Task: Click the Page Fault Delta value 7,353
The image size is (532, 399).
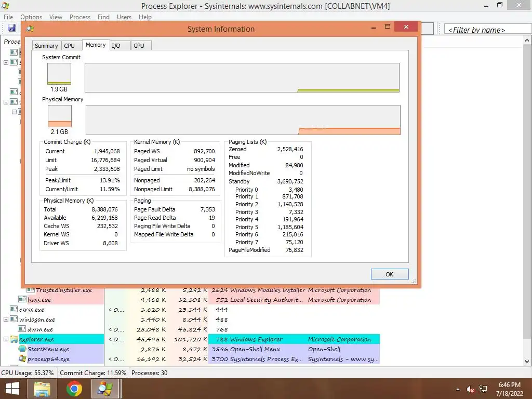Action: tap(208, 209)
